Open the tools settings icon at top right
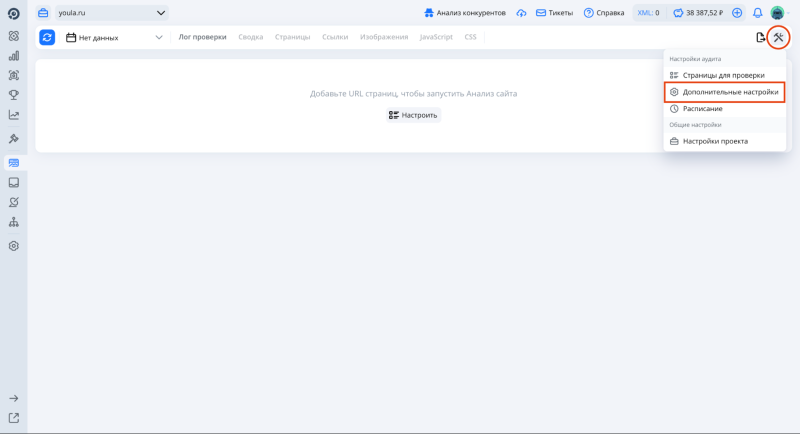This screenshot has height=434, width=800. (778, 37)
